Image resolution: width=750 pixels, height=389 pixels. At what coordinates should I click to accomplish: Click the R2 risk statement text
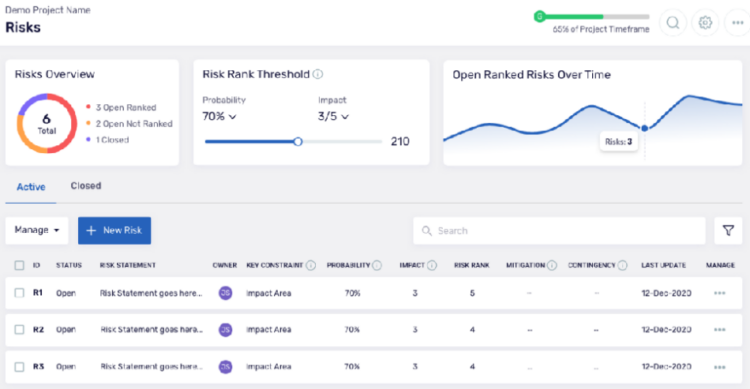click(x=152, y=330)
